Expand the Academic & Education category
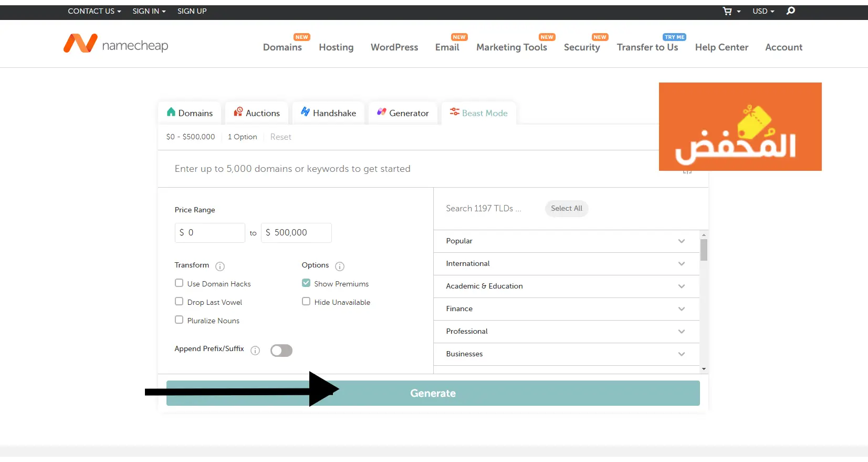 pyautogui.click(x=567, y=286)
